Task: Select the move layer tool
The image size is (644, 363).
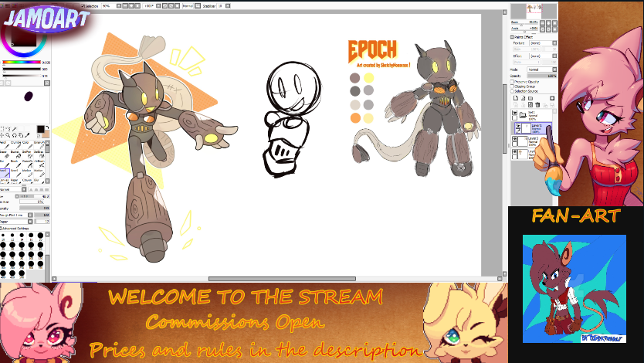Action: 2,135
